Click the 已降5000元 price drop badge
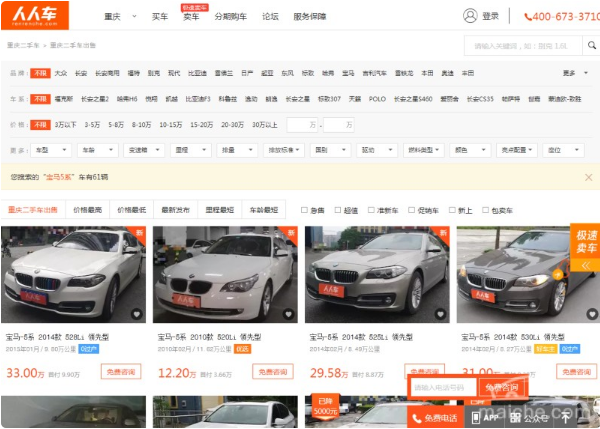The height and width of the screenshot is (429, 600). click(x=325, y=406)
